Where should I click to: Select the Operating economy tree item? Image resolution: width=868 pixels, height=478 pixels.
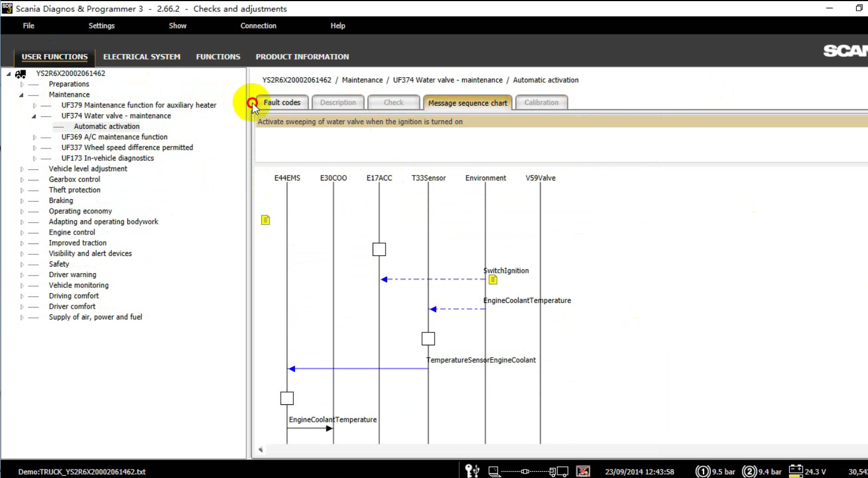coord(80,211)
